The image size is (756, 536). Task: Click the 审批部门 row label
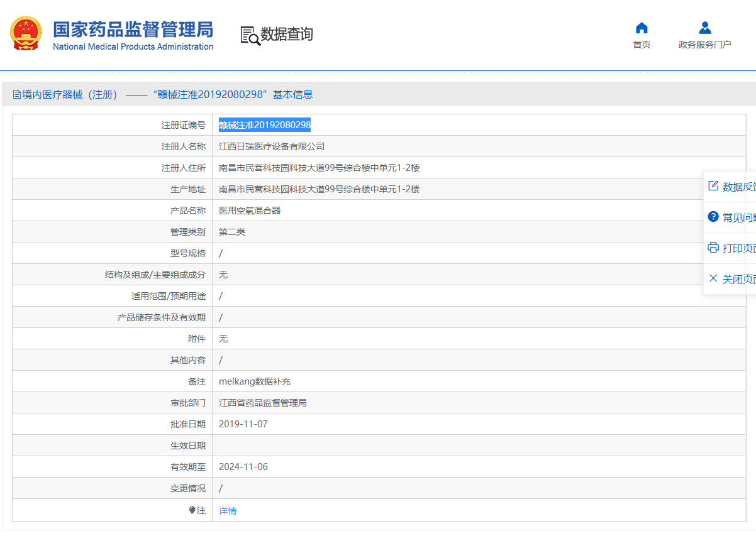click(188, 403)
